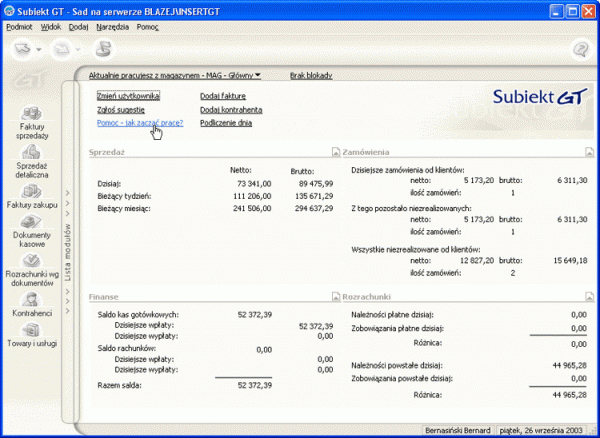Click the third toolbar icon with a person
The width and height of the screenshot is (600, 438).
click(x=102, y=48)
